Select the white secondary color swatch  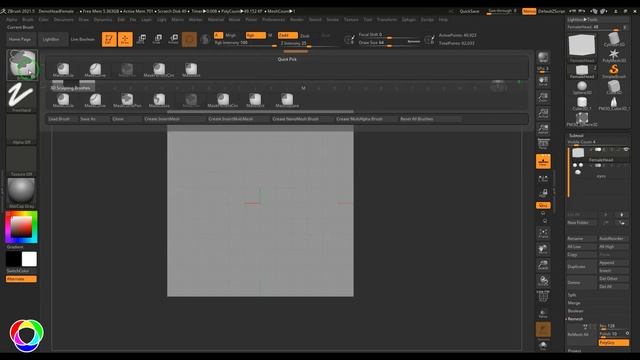click(29, 259)
